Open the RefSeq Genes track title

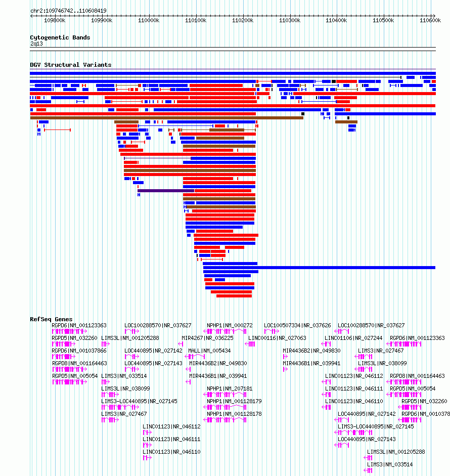point(51,319)
